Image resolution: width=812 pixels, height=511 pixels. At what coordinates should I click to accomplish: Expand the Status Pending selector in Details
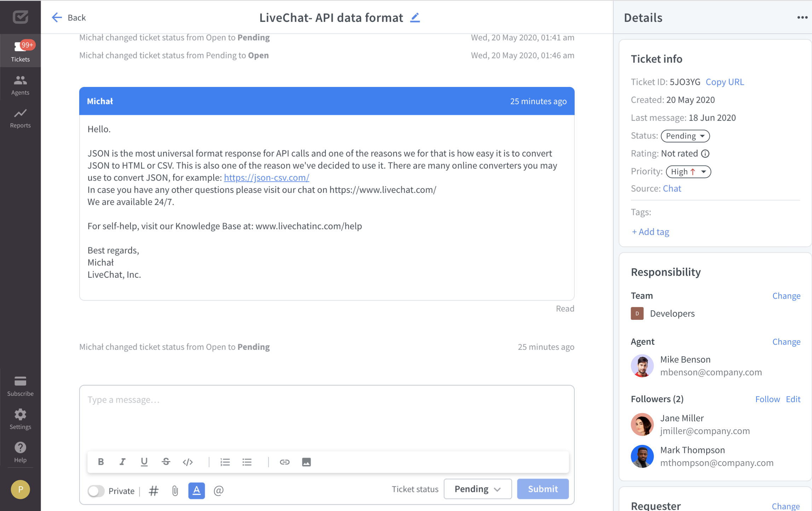pos(685,135)
